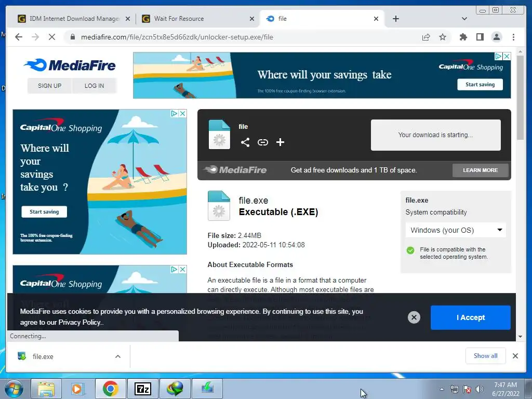Open AdChoices info on top banner ad
The image size is (532, 399).
click(x=498, y=56)
